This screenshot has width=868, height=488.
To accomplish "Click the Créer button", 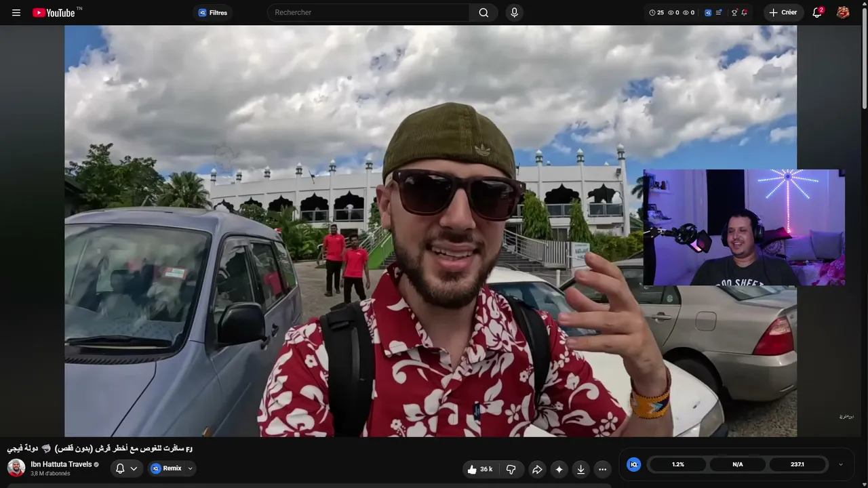I will coord(783,12).
